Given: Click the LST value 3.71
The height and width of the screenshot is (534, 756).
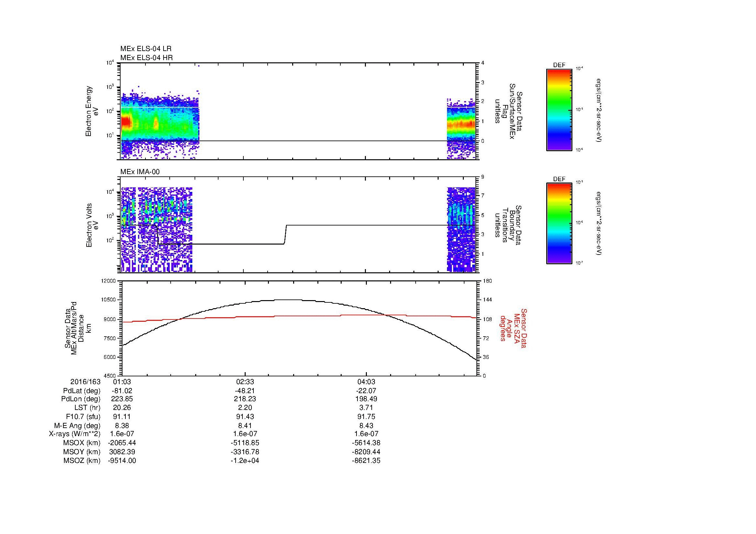Looking at the screenshot, I should 366,408.
